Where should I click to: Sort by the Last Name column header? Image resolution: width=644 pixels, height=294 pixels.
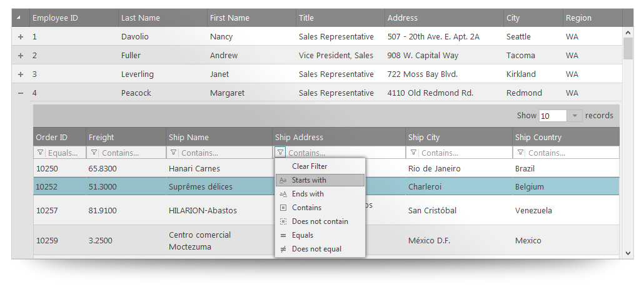pos(141,18)
